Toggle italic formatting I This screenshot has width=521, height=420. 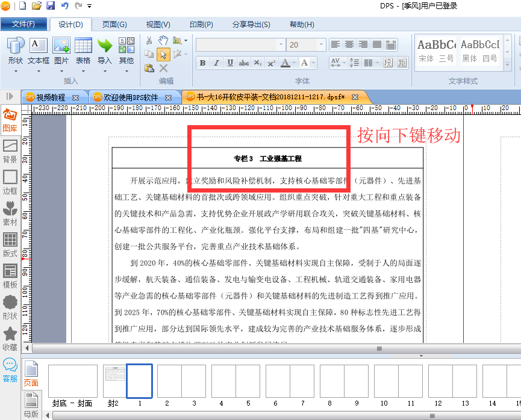pyautogui.click(x=216, y=63)
